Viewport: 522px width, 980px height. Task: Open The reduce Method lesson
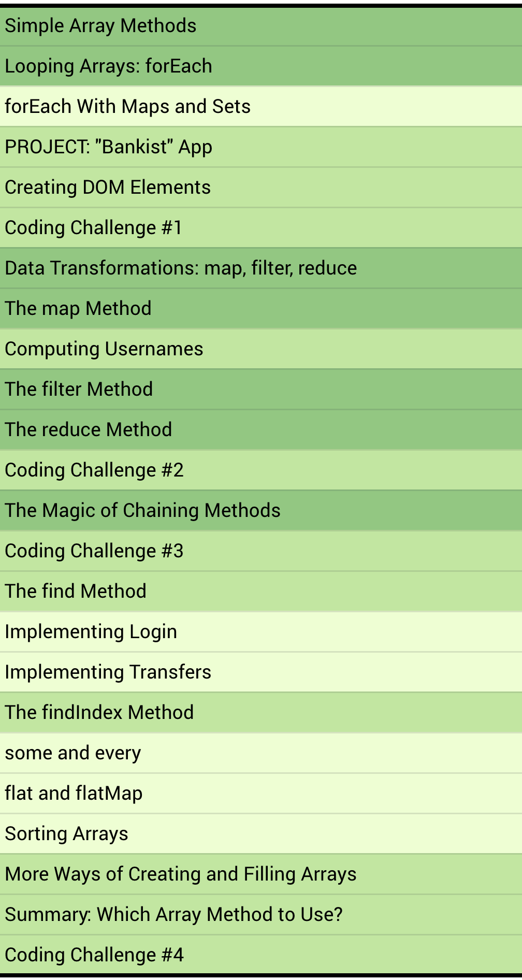click(x=88, y=430)
